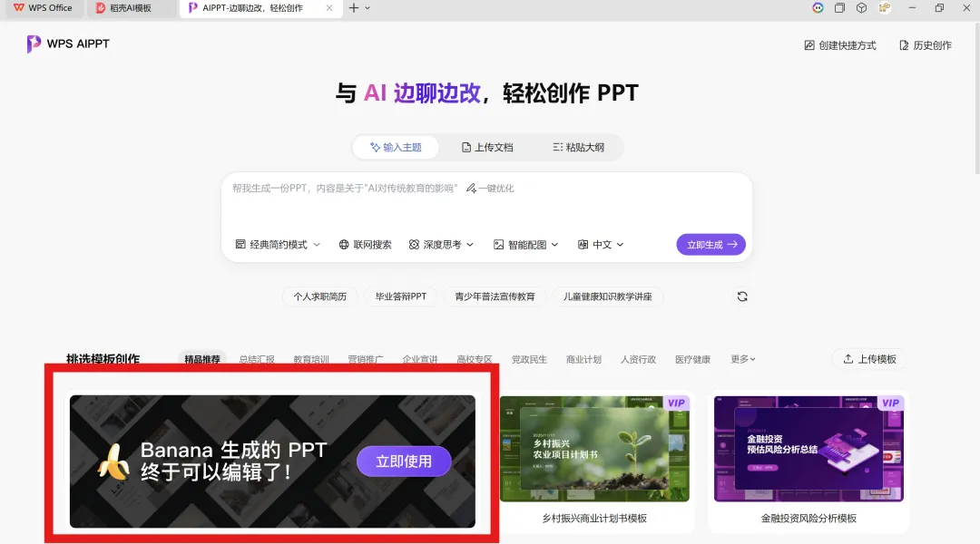The image size is (980, 544).
Task: Click 创建快捷方式 button
Action: (x=840, y=45)
